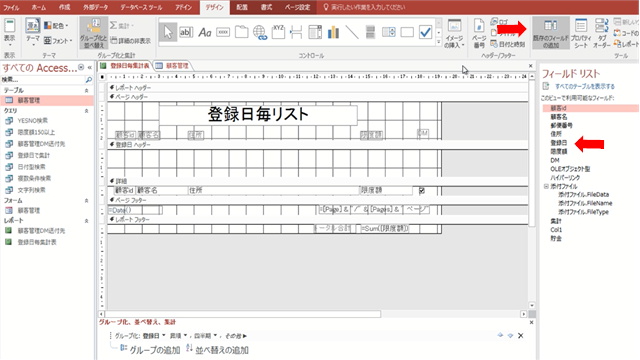This screenshot has width=640, height=360.
Task: Collapse the フォーム group in navigation
Action: click(87, 200)
